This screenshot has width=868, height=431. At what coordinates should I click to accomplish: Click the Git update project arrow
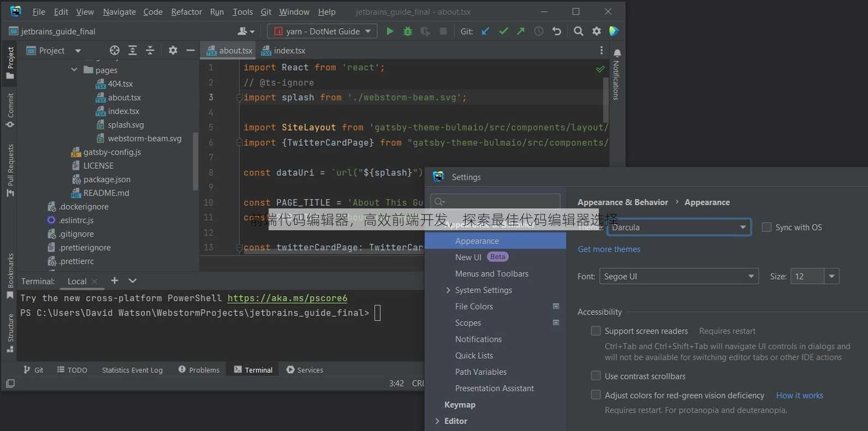coord(485,32)
